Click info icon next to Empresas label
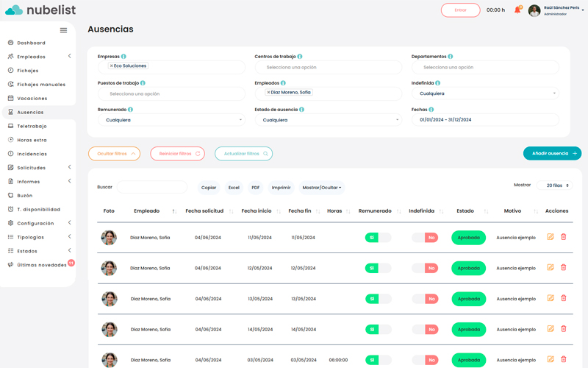Viewport: 588px width, 368px height. click(x=123, y=57)
